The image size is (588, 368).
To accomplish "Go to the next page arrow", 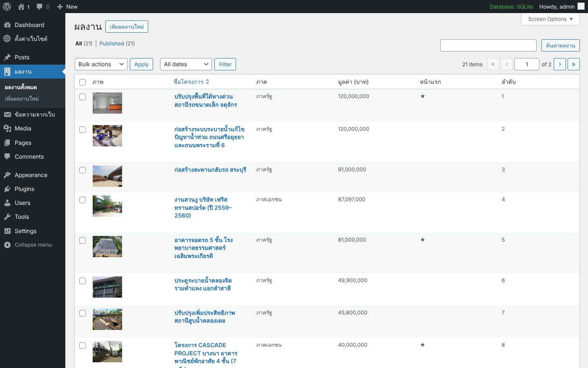I will pyautogui.click(x=560, y=64).
